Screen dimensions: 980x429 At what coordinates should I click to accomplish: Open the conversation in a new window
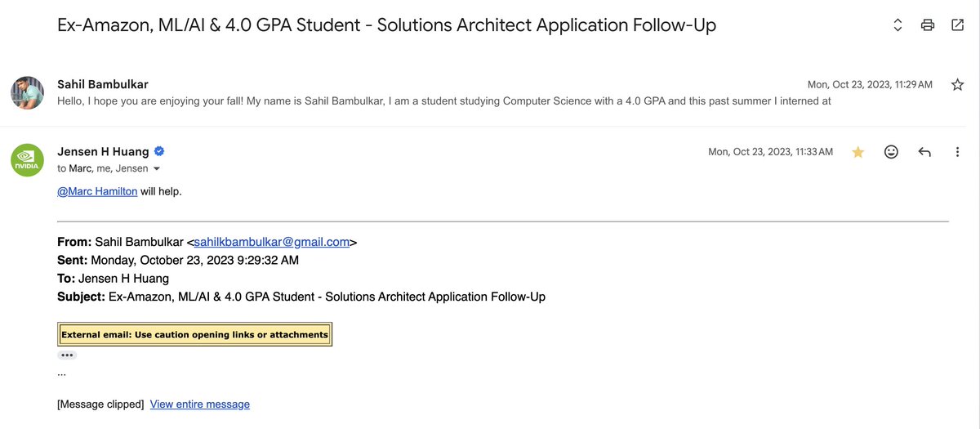[958, 25]
